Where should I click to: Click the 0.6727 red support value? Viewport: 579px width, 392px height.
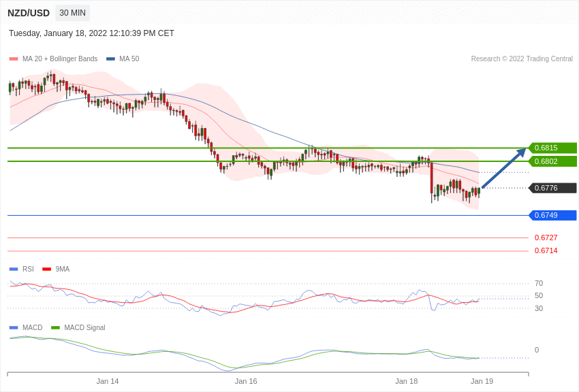pos(546,238)
